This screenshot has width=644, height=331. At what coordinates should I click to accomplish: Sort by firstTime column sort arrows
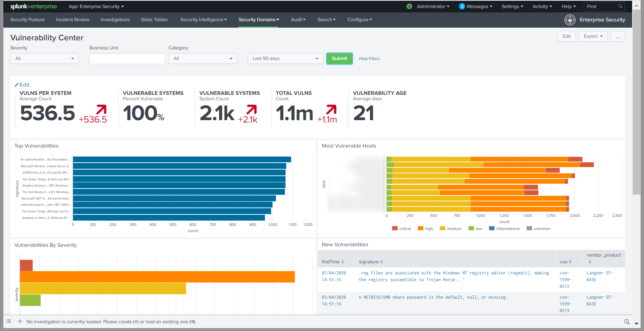343,262
